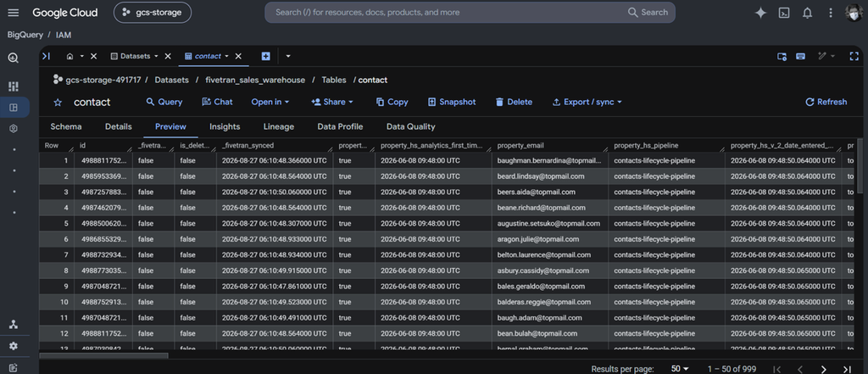Jump to last results page
Screen dimensions: 868x374
[x=847, y=369]
